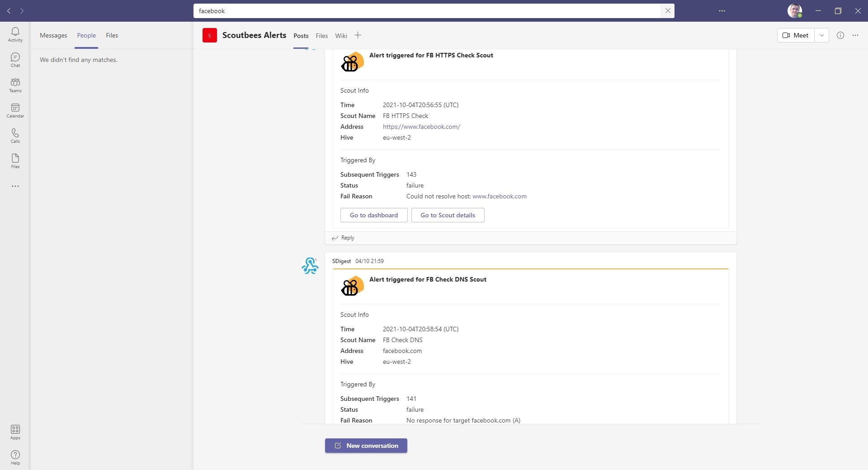Open the user profile picture menu
The height and width of the screenshot is (470, 868).
click(x=795, y=11)
